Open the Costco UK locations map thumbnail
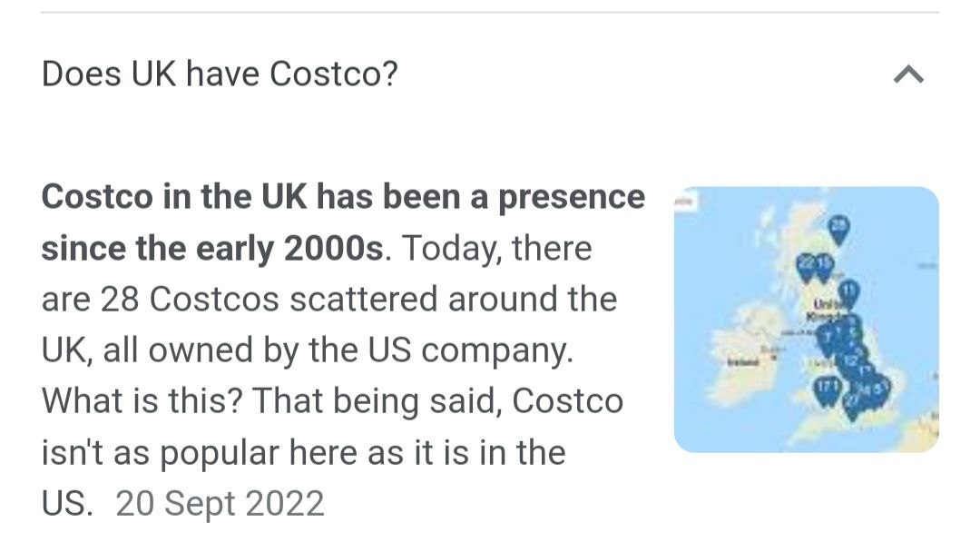Screen dimensions: 980x542 click(x=807, y=320)
